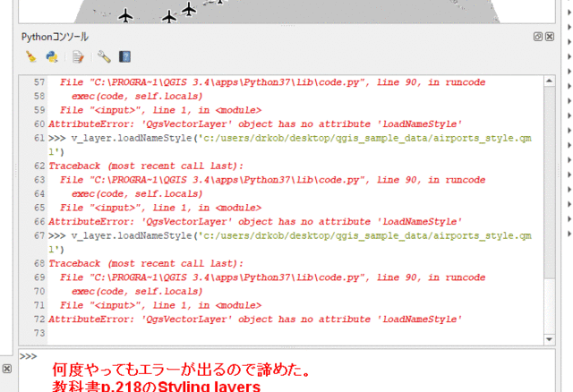Image resolution: width=573 pixels, height=392 pixels.
Task: Clear the Python console with broom icon
Action: (x=31, y=56)
